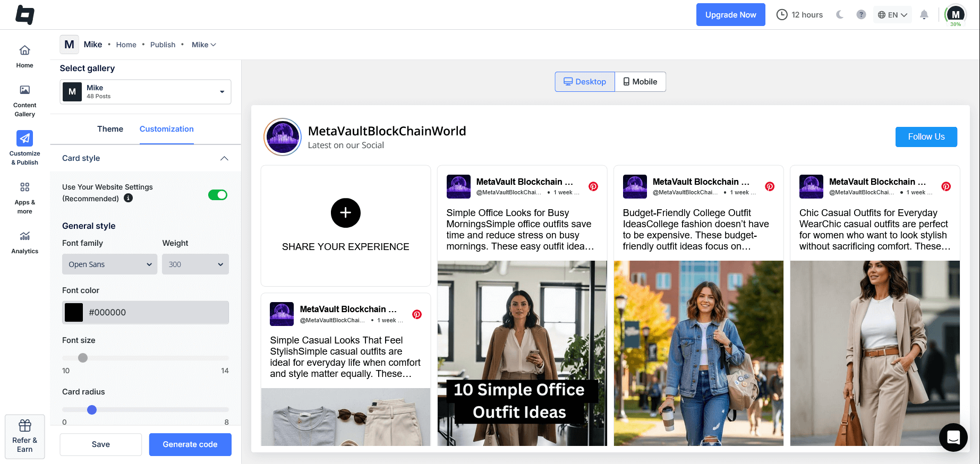Open Analytics from the sidebar
The image size is (980, 464).
(x=24, y=243)
